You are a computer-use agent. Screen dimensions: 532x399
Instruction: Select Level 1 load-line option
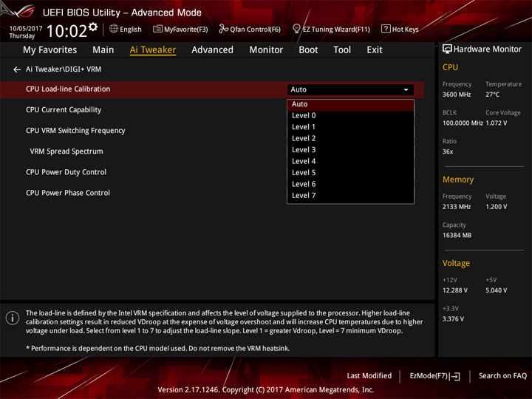350,127
